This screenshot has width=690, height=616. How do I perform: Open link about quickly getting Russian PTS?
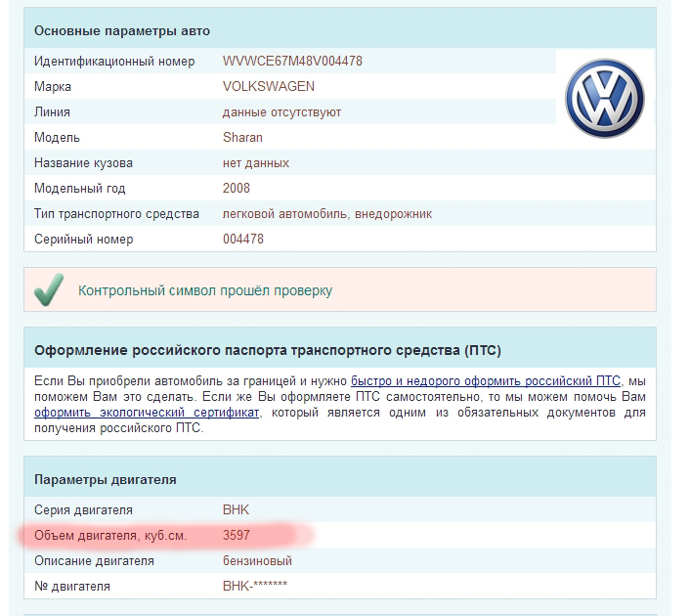point(486,381)
